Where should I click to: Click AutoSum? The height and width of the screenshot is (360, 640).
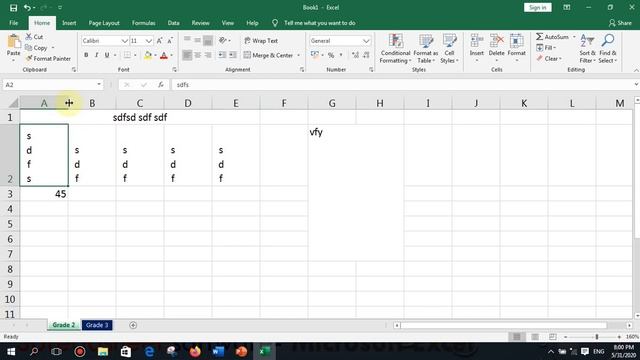tap(552, 37)
